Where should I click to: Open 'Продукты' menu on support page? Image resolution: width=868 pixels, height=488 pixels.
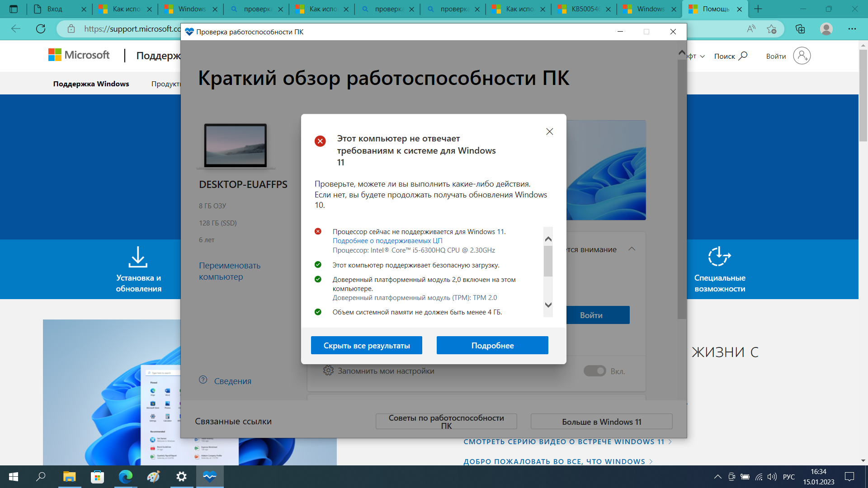(x=165, y=84)
